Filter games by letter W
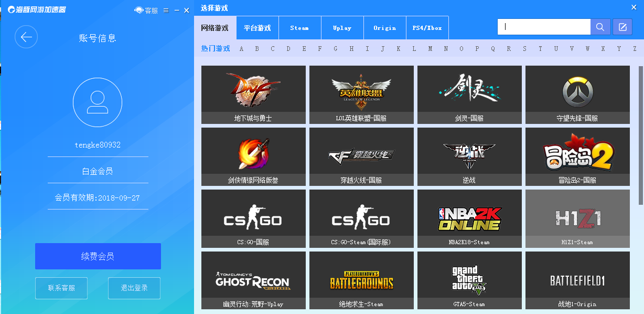This screenshot has width=644, height=314. click(x=587, y=49)
